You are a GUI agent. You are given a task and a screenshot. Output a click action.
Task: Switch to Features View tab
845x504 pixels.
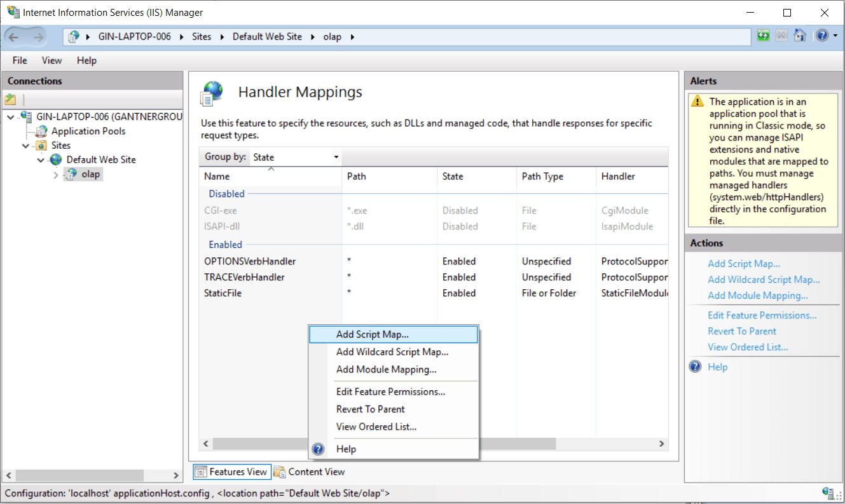232,472
